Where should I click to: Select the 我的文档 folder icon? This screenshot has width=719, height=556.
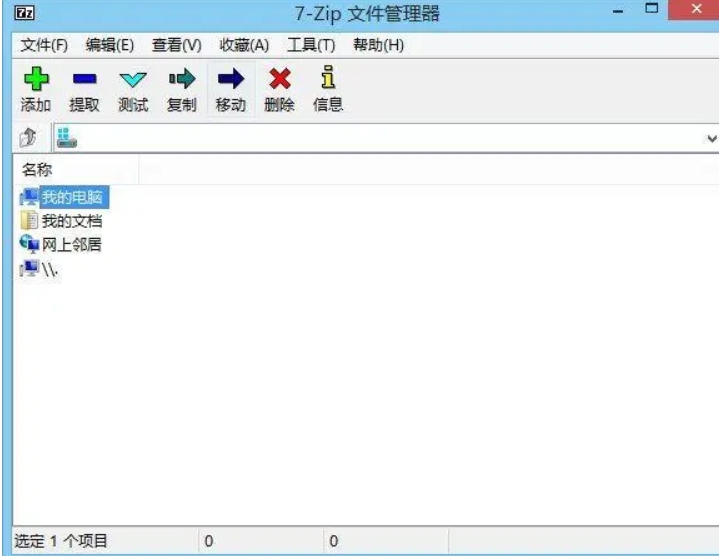tap(29, 220)
